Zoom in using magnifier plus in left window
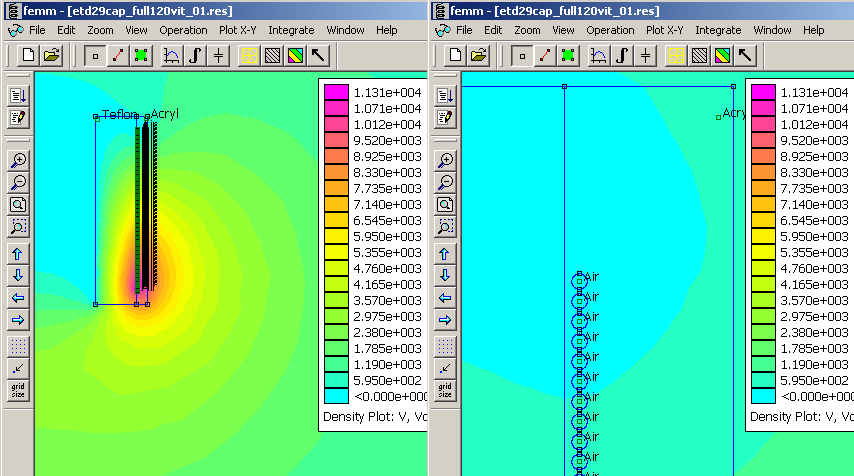This screenshot has width=854, height=476. click(x=18, y=160)
